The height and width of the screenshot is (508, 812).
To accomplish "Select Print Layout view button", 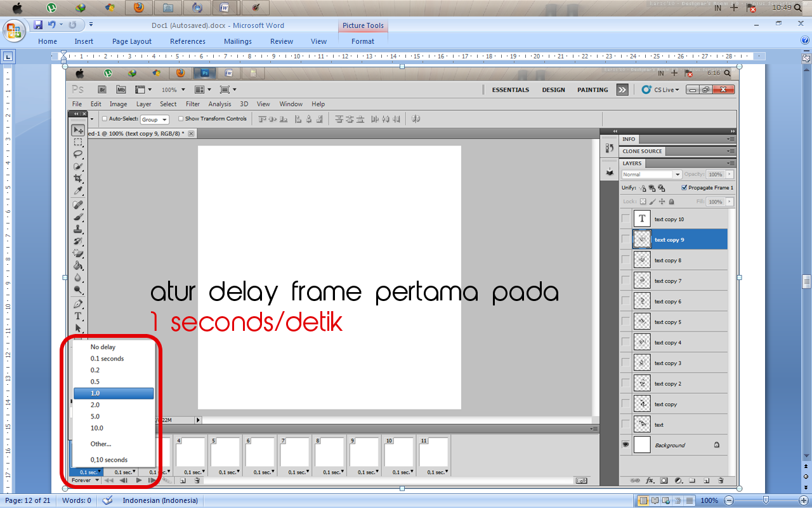I will (644, 500).
